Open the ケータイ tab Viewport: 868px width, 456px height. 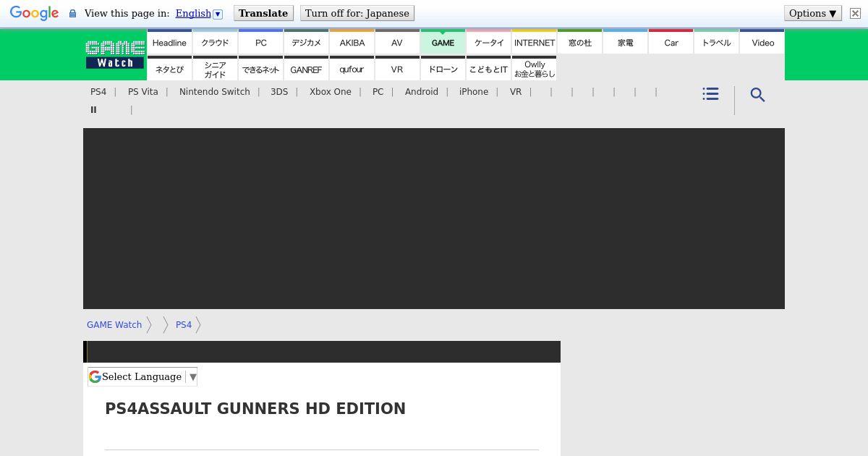(488, 42)
